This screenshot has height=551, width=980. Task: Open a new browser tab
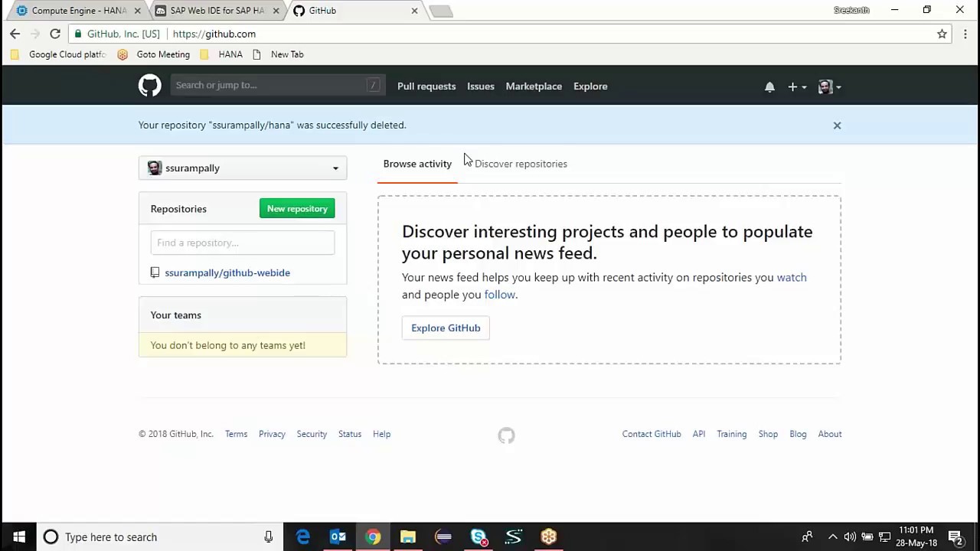[441, 11]
